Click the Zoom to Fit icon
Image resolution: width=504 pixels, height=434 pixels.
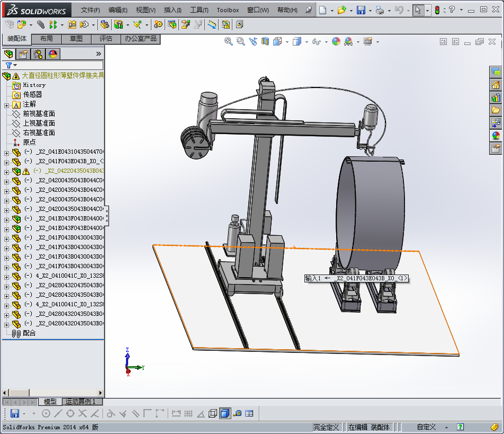click(229, 41)
